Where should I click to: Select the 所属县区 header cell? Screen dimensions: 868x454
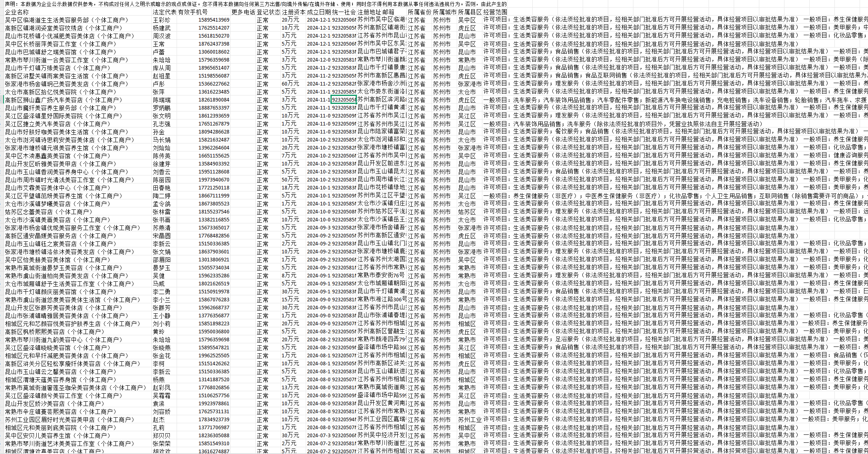pyautogui.click(x=470, y=12)
